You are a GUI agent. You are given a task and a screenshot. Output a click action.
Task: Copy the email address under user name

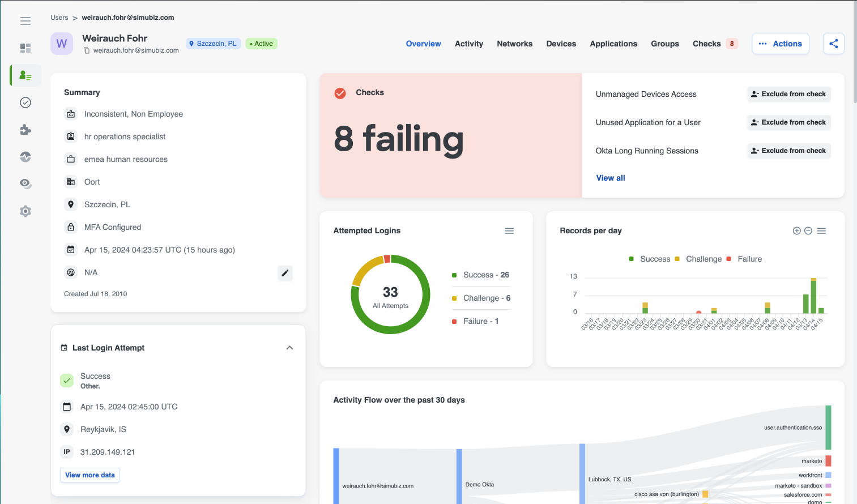[87, 50]
